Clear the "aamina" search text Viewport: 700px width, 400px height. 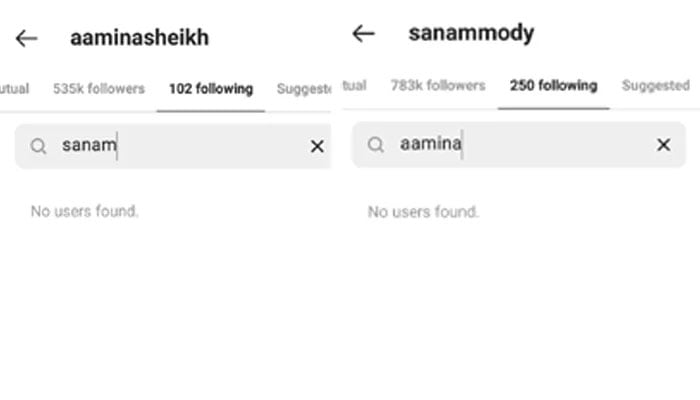pos(663,145)
